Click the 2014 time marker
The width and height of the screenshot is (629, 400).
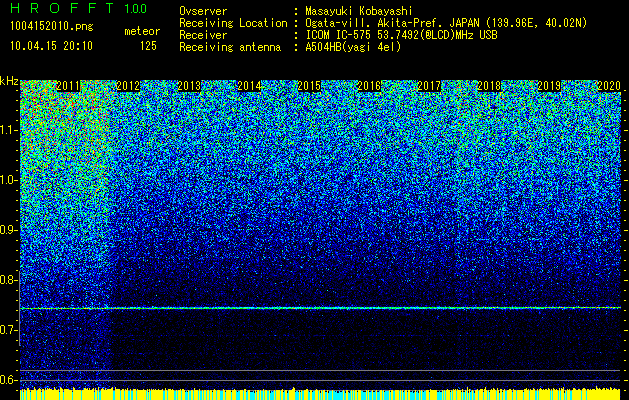click(x=249, y=86)
